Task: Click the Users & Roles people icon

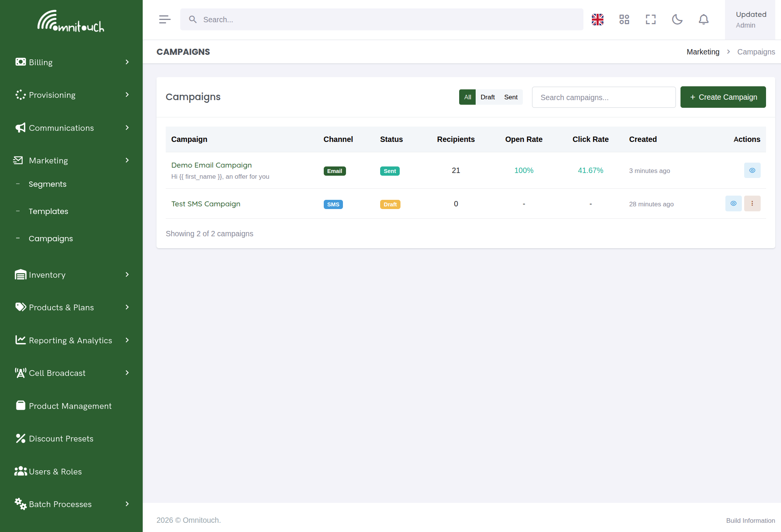Action: tap(21, 471)
